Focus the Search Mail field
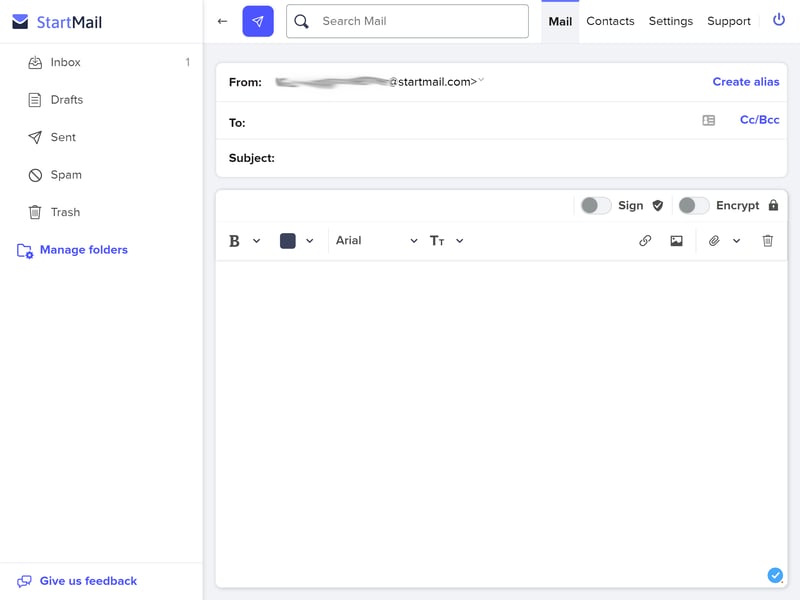This screenshot has height=600, width=800. click(x=407, y=21)
